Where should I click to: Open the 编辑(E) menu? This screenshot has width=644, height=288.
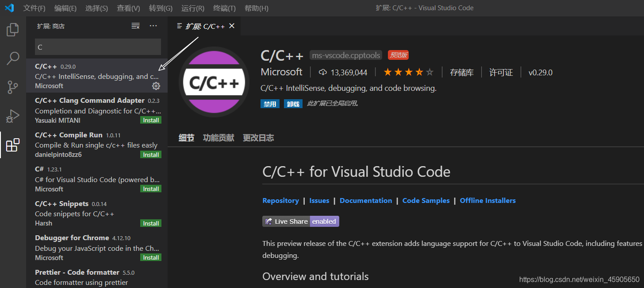click(x=65, y=8)
